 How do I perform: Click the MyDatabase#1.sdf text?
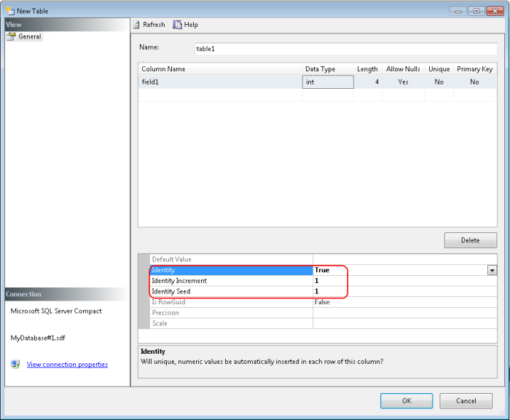[38, 338]
